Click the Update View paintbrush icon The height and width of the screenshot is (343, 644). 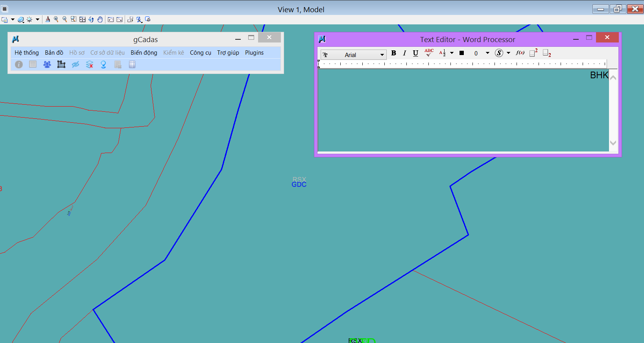tap(48, 19)
